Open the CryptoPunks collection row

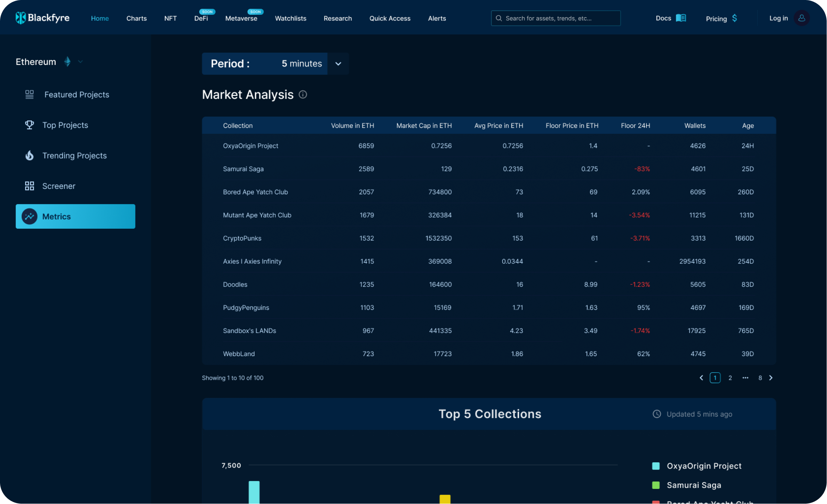point(489,238)
